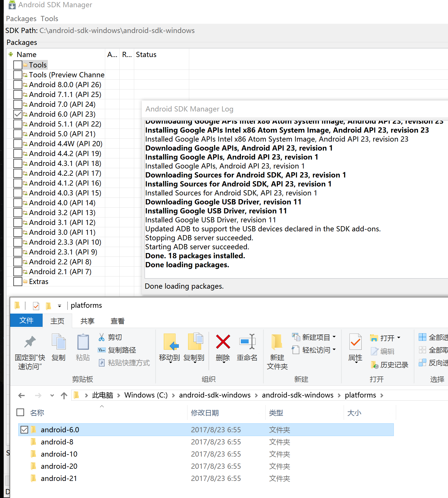This screenshot has height=498, width=448.
Task: Toggle the android-6.0 folder checkbox
Action: click(24, 430)
